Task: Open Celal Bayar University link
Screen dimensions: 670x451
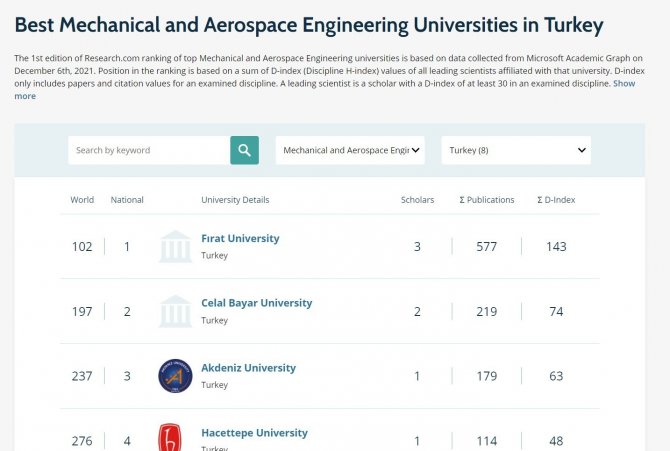Action: 256,303
